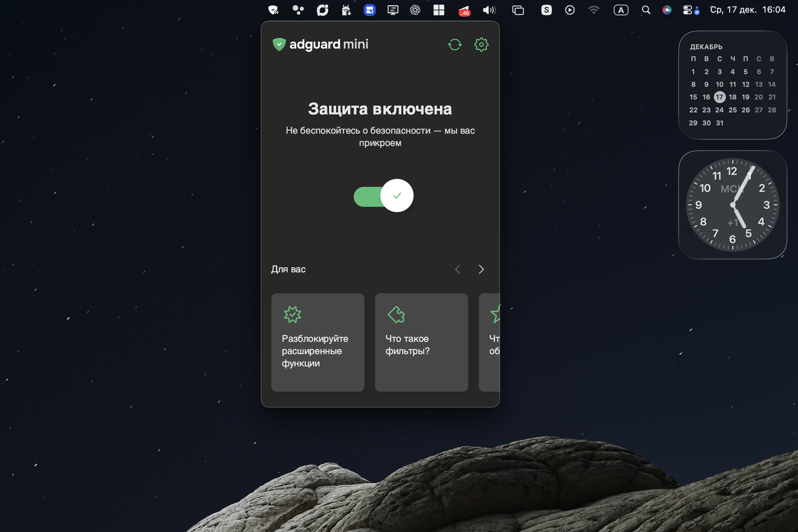Open Control Center in menu bar

691,10
